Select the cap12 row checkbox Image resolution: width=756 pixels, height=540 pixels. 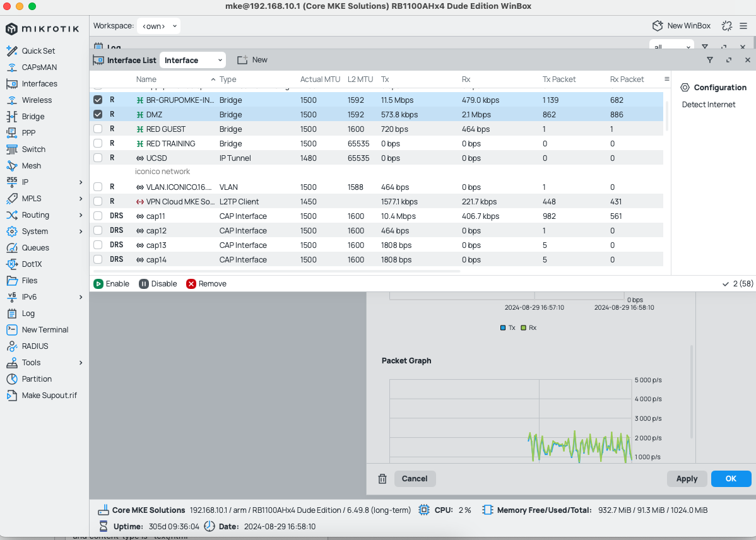coord(98,230)
